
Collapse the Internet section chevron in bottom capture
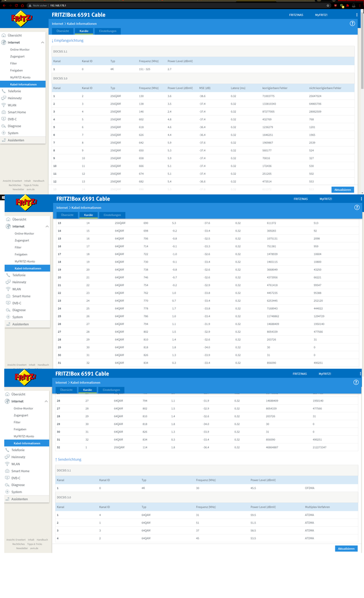pos(46,401)
